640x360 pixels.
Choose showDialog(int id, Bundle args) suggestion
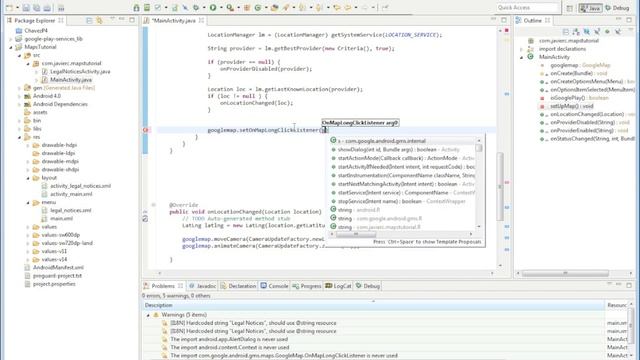click(402, 149)
